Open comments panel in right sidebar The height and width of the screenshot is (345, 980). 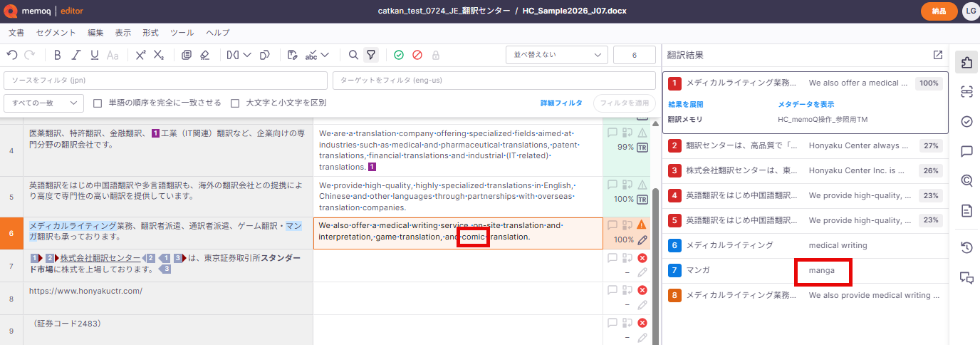click(966, 151)
